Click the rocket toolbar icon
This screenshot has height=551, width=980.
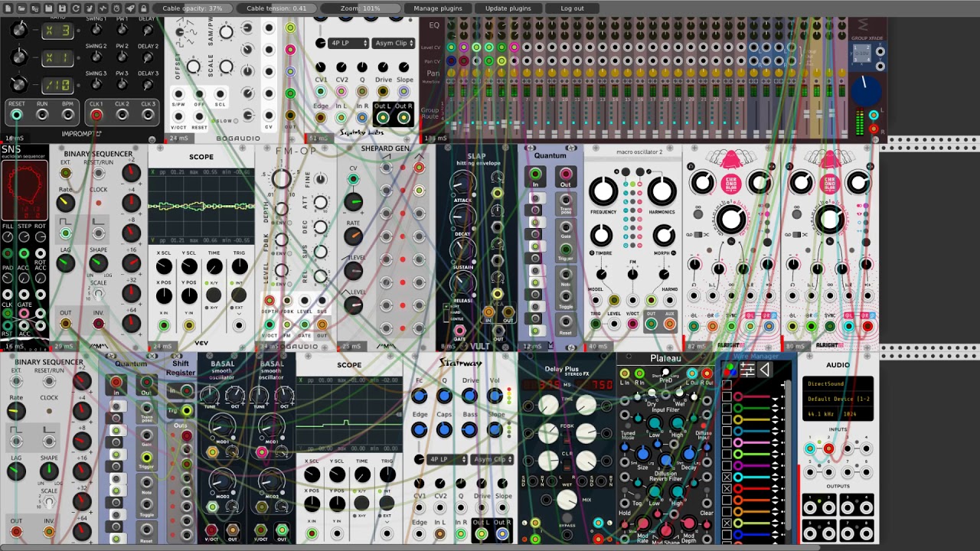click(x=130, y=8)
